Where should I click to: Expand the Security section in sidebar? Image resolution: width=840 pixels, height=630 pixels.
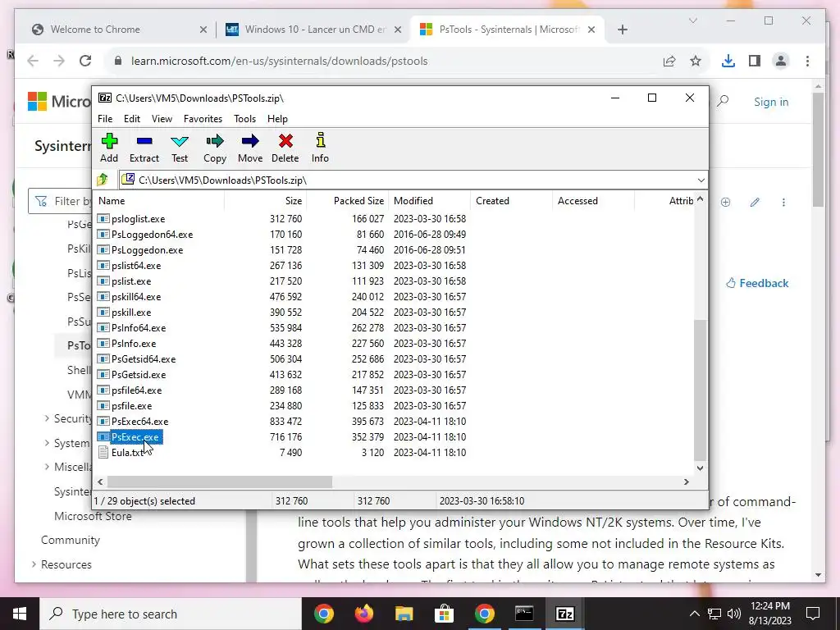pyautogui.click(x=47, y=418)
